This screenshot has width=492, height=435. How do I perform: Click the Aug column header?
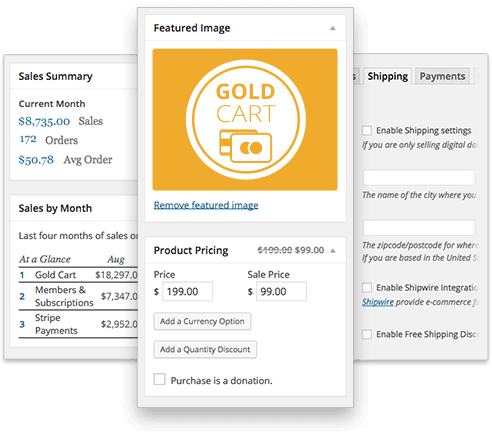[x=116, y=259]
